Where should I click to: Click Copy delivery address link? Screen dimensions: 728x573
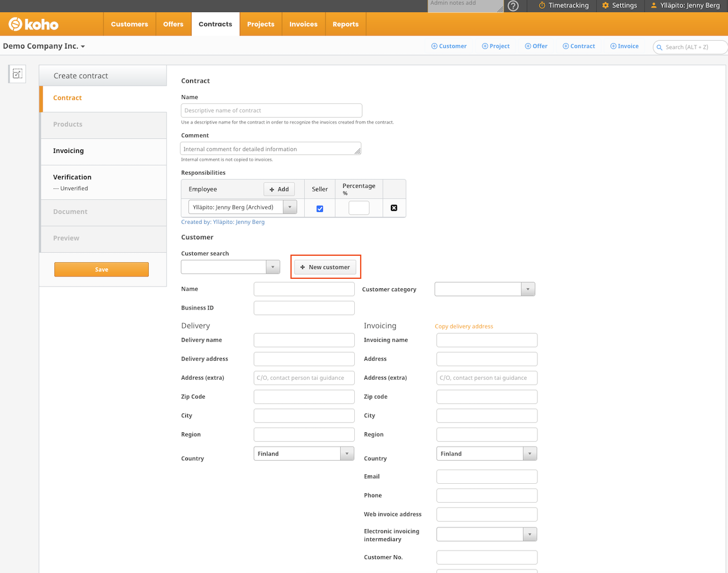click(464, 326)
